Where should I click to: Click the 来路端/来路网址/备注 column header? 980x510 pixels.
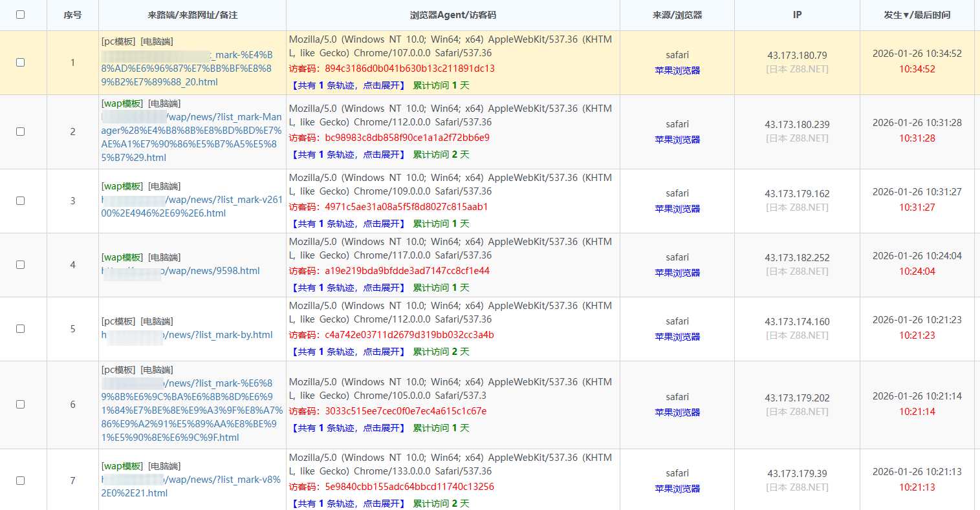192,15
